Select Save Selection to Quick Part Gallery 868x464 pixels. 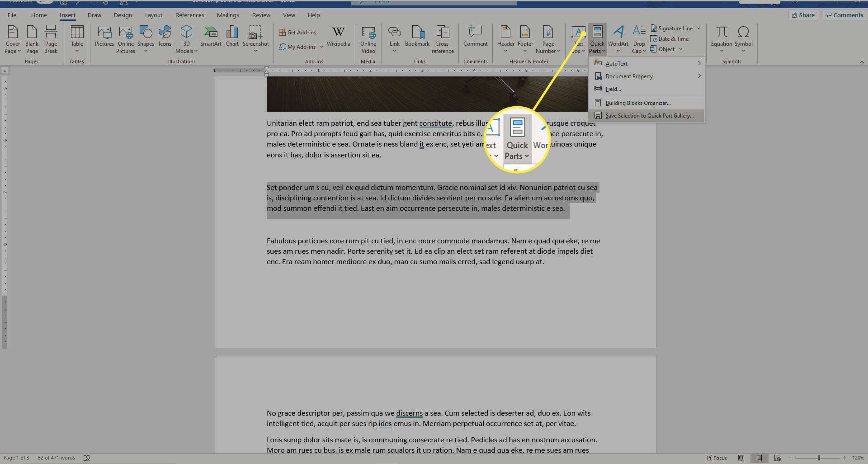click(x=646, y=115)
